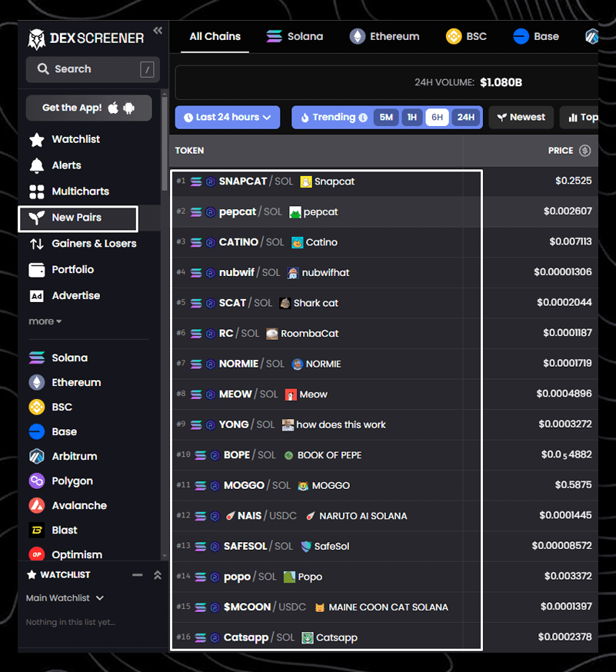Screen dimensions: 616x672
Task: Select Blast in the sidebar
Action: pyautogui.click(x=53, y=531)
